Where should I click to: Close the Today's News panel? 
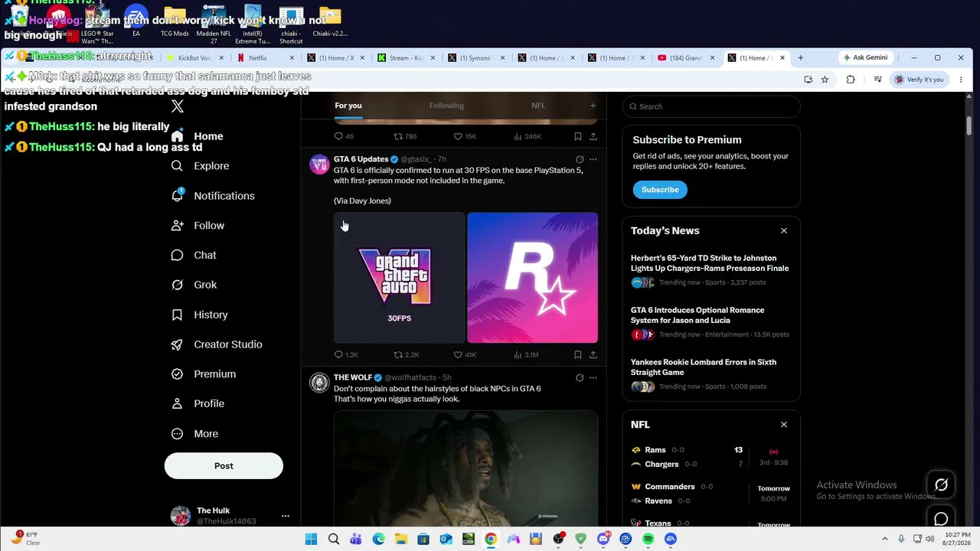pyautogui.click(x=784, y=231)
